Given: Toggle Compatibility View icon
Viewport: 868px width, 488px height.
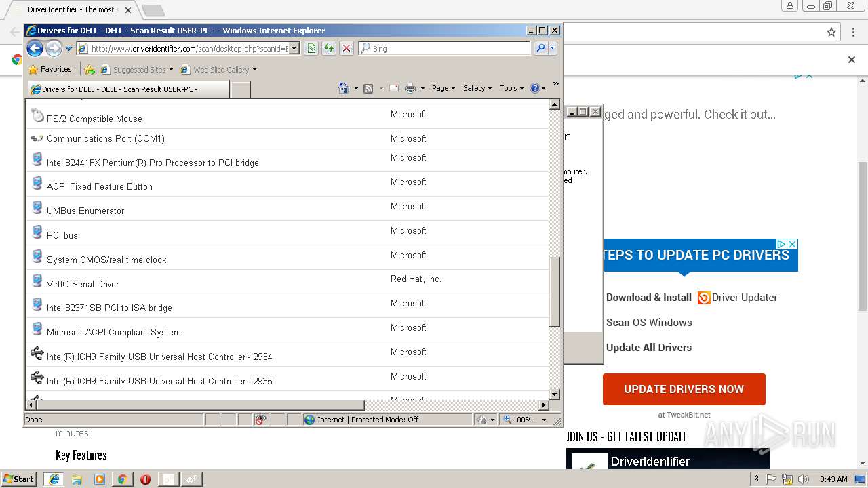Looking at the screenshot, I should [311, 48].
